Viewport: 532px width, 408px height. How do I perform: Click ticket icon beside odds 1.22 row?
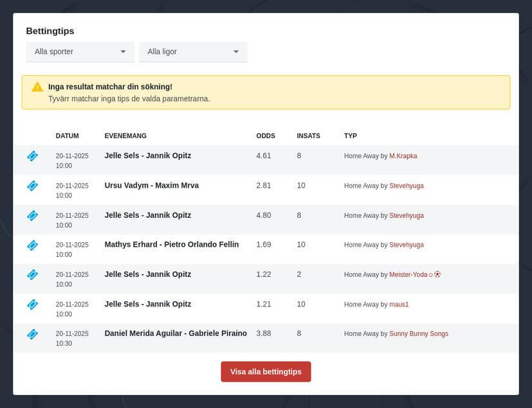32,274
